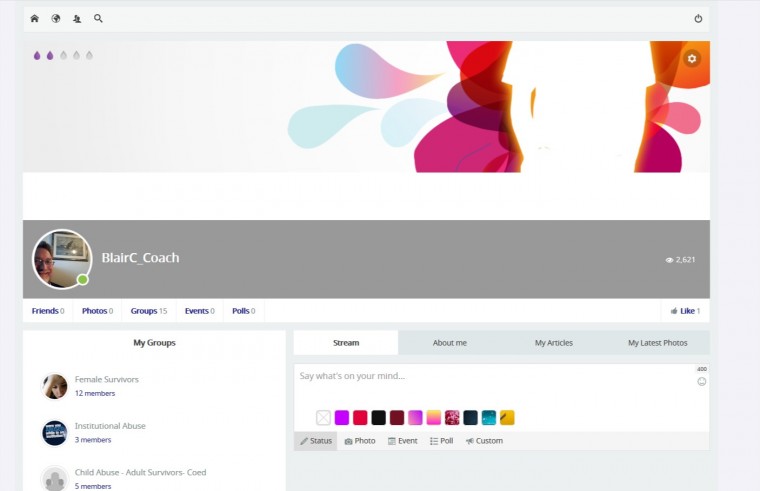Image resolution: width=760 pixels, height=491 pixels.
Task: Click the BlairC_Coach profile name
Action: pyautogui.click(x=141, y=257)
